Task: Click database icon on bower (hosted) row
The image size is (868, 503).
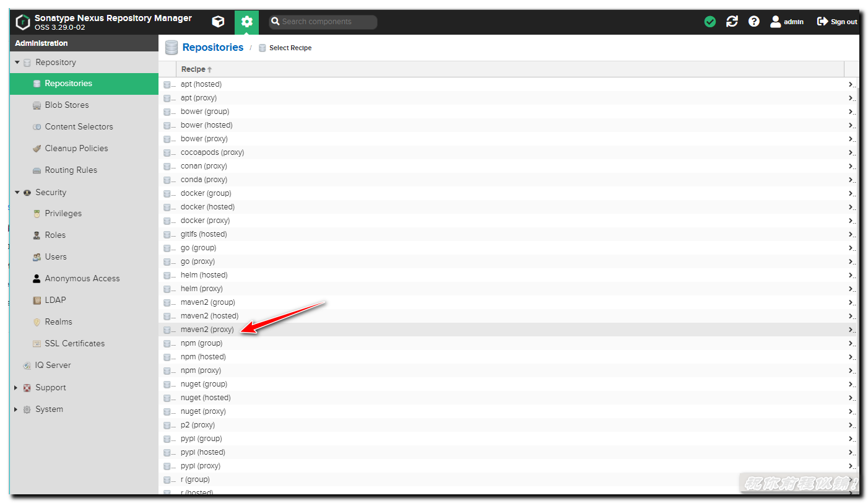Action: tap(167, 125)
